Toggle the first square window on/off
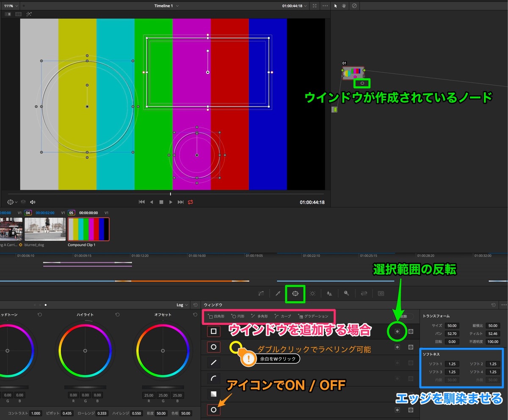Image resolution: width=508 pixels, height=420 pixels. (x=213, y=331)
